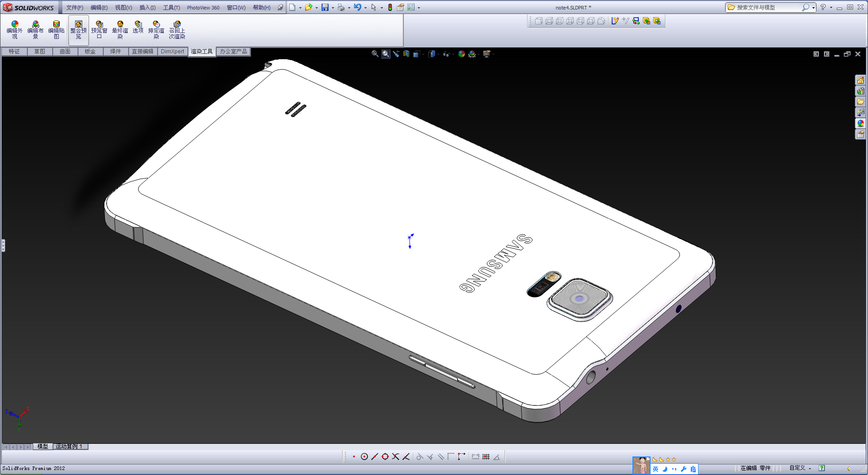
Task: Open the 编辑布景 (Edit Scene) tool
Action: pyautogui.click(x=35, y=30)
